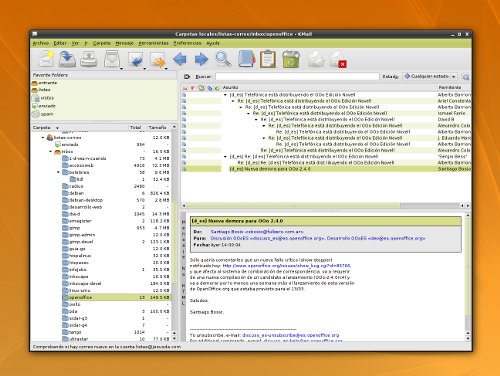This screenshot has height=376, width=500.
Task: Open the listas favorite folder
Action: tap(41, 90)
